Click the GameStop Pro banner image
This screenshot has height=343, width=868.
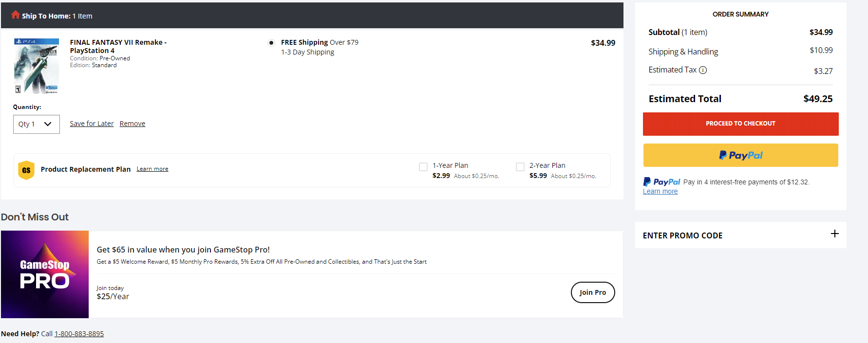45,274
